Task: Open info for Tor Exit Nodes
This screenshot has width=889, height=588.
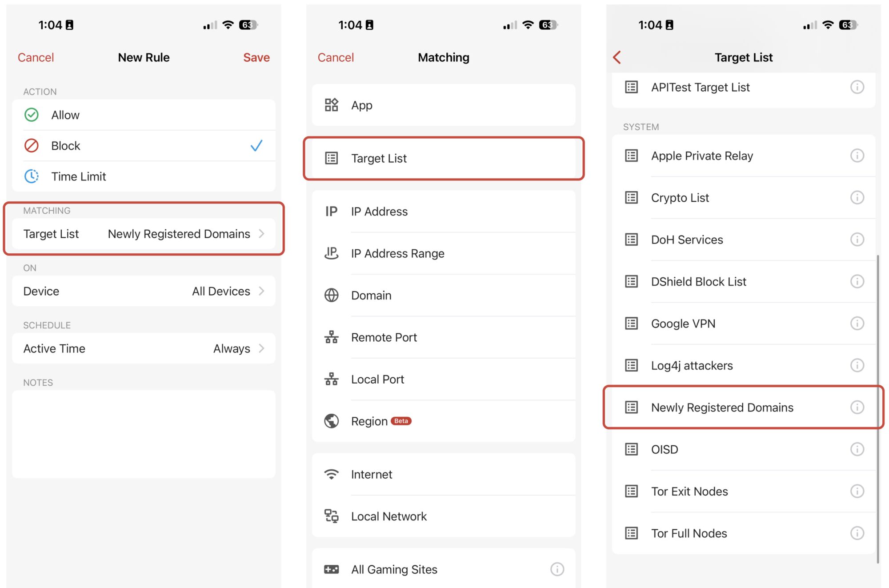Action: pos(857,491)
